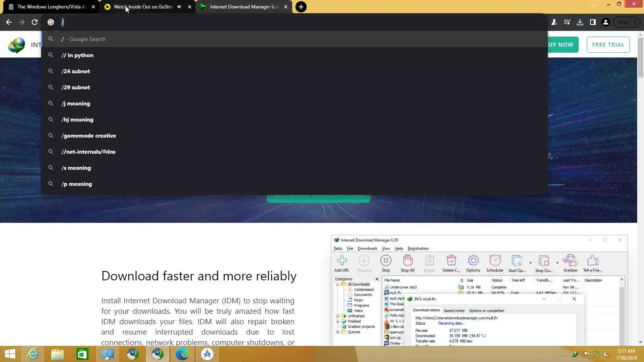Open File Explorer from the taskbar

pyautogui.click(x=58, y=354)
